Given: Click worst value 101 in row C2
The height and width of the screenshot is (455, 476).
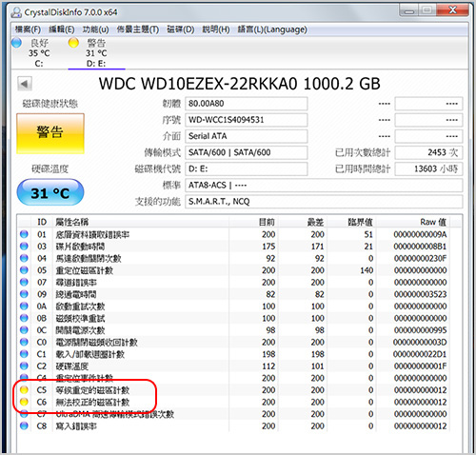Looking at the screenshot, I should tap(318, 366).
